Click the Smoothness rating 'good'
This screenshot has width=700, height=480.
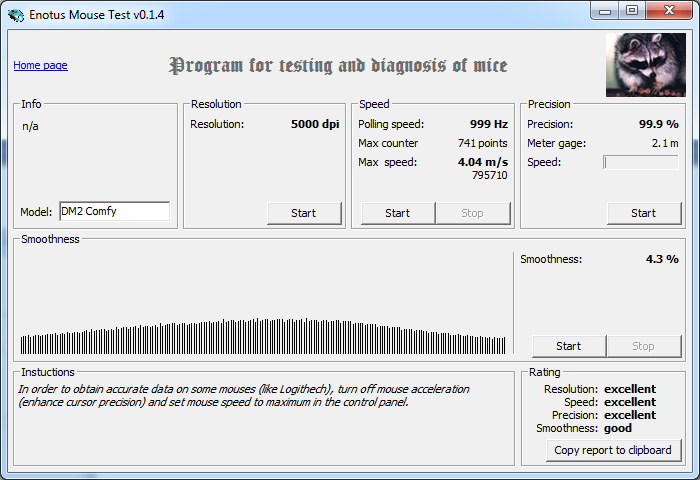coord(618,428)
